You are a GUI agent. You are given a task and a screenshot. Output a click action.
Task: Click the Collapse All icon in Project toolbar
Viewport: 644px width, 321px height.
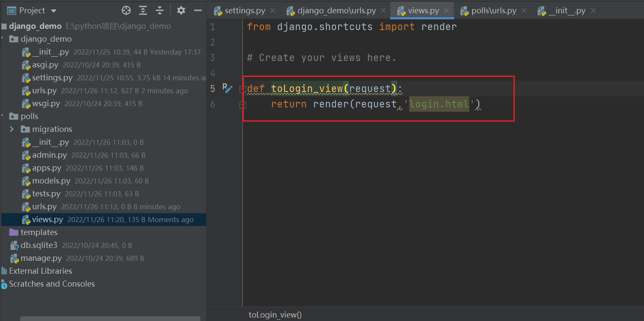point(160,11)
